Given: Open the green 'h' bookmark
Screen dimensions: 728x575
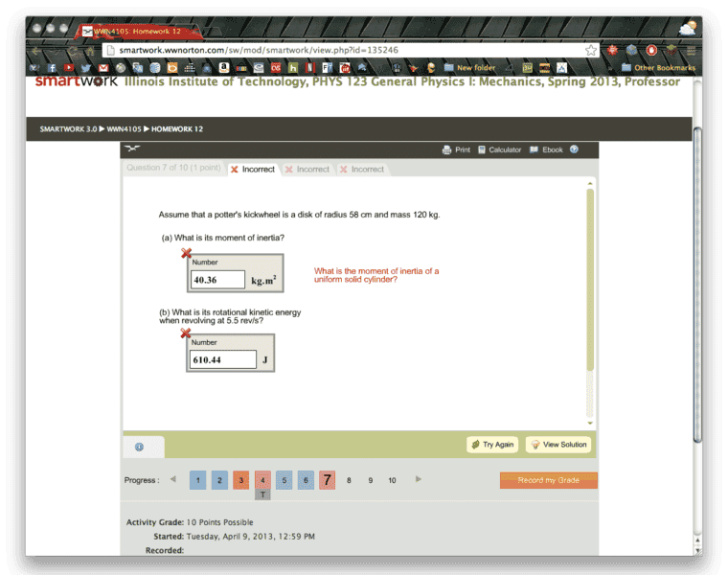Looking at the screenshot, I should tap(293, 68).
